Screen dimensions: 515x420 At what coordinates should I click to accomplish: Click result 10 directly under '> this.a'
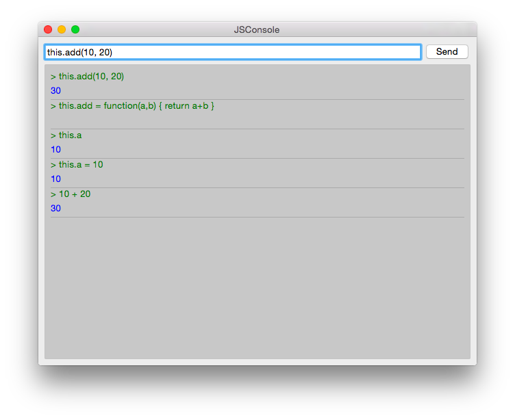click(x=55, y=149)
